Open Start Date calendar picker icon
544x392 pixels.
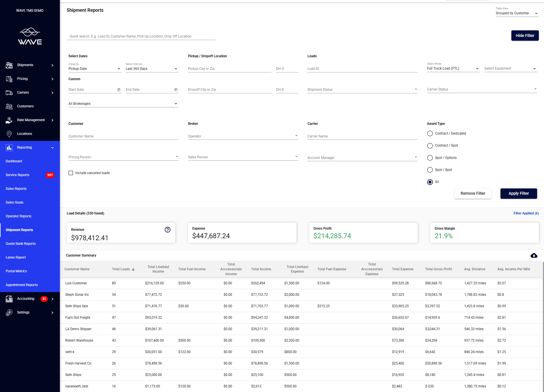click(119, 90)
